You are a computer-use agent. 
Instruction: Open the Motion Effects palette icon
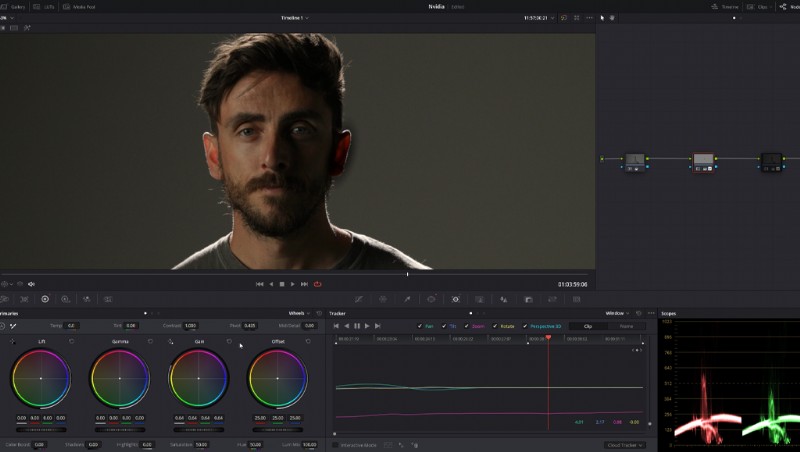[x=108, y=299]
